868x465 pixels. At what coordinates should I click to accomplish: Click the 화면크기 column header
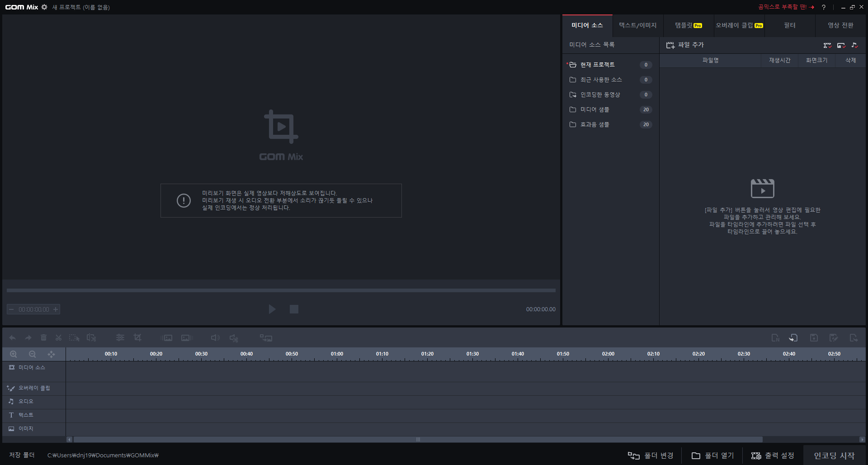[817, 60]
